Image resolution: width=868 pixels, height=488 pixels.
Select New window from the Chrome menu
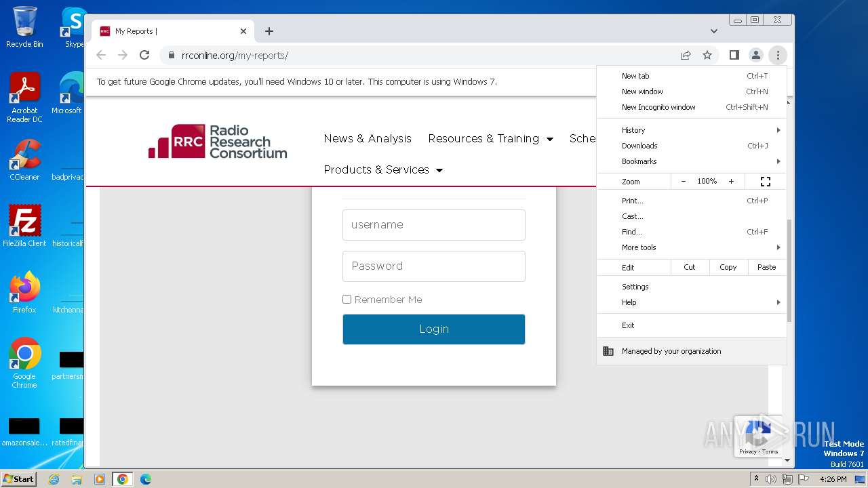[x=692, y=91]
